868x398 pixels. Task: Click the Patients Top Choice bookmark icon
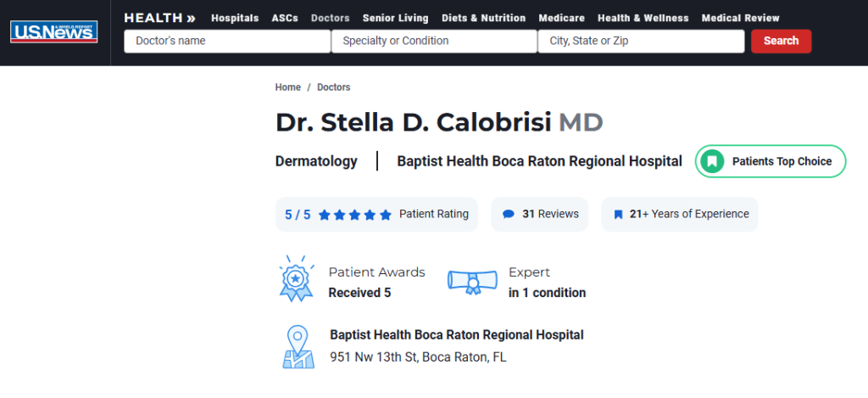click(713, 161)
